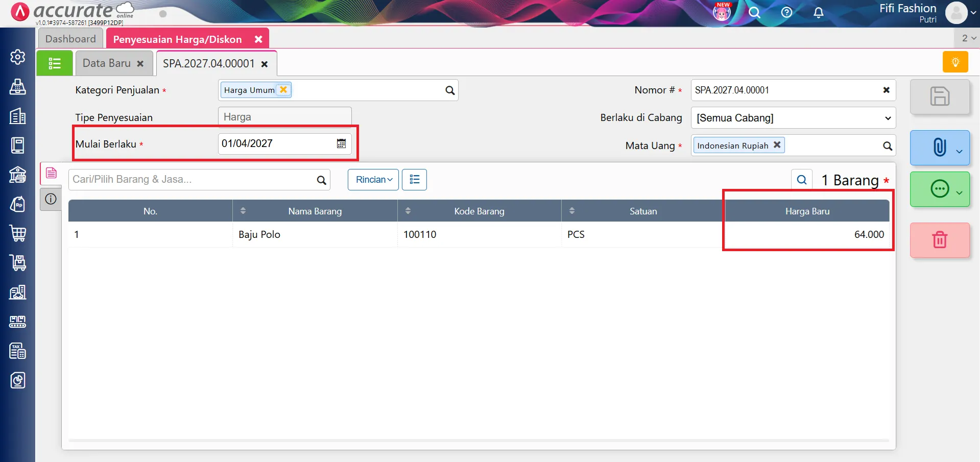Open calendar picker for Mulai Berlaku
Viewport: 980px width, 462px height.
(341, 143)
